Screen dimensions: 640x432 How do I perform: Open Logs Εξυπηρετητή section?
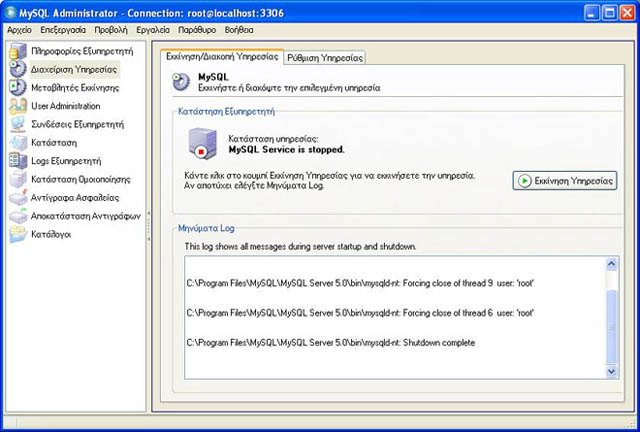pos(66,161)
